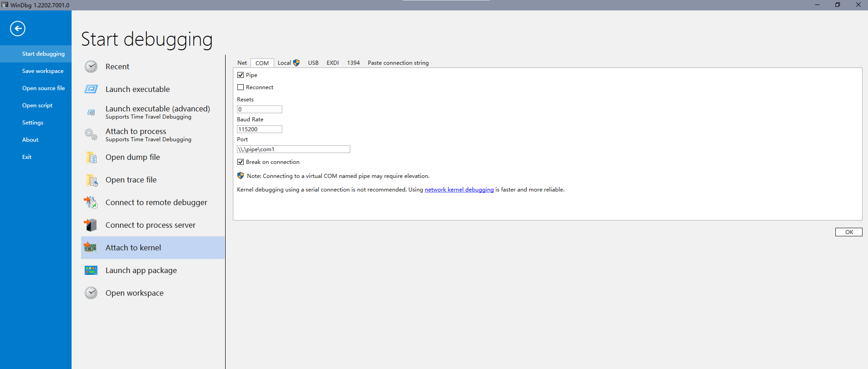Click the shield icon beside the Local tab

click(296, 63)
